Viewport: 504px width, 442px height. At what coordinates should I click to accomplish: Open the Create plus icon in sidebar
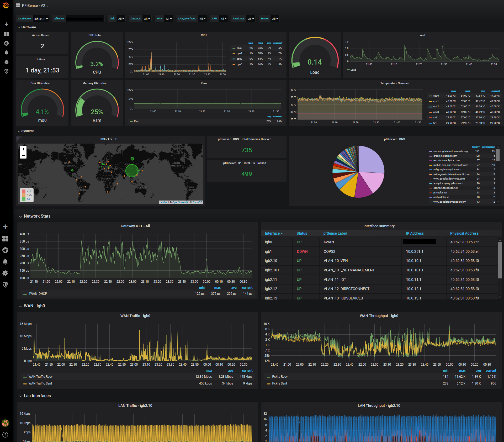click(x=7, y=24)
